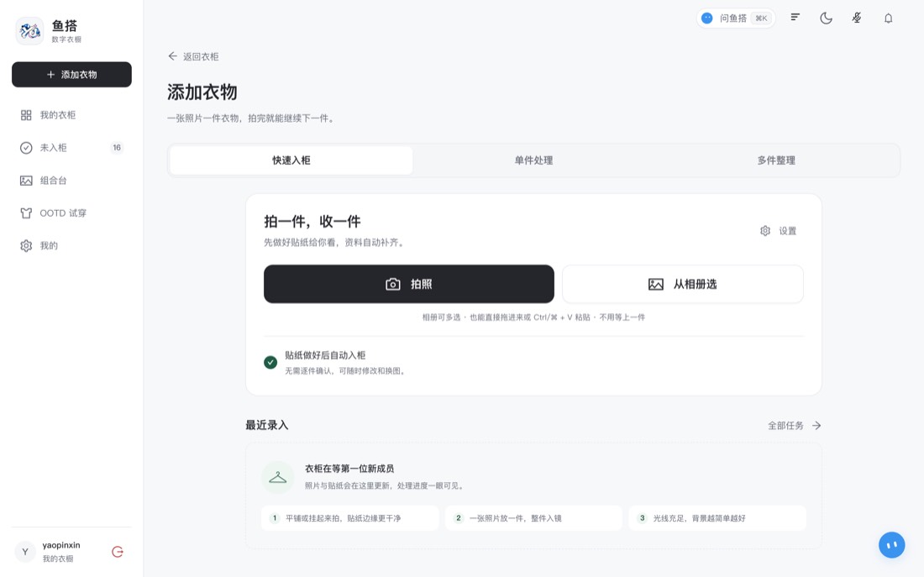The image size is (924, 577).
Task: Open notifications with the bell icon
Action: [888, 18]
